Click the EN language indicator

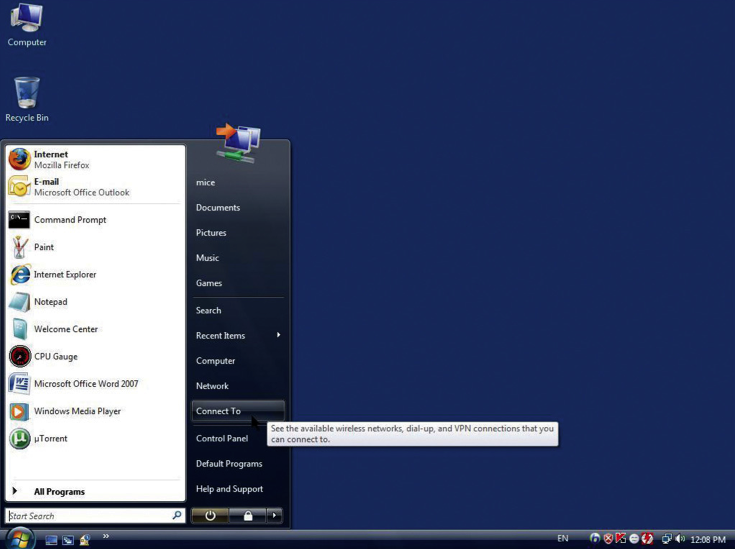tap(562, 538)
